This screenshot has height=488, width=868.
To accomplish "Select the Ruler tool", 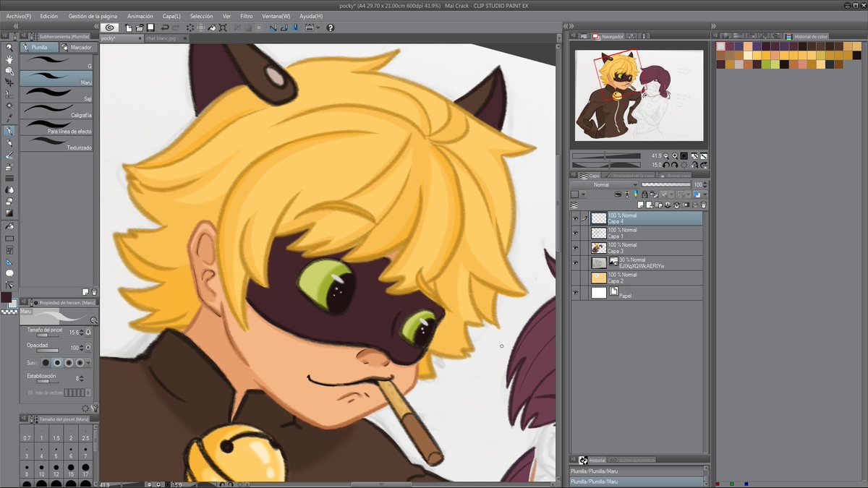I will pyautogui.click(x=9, y=261).
